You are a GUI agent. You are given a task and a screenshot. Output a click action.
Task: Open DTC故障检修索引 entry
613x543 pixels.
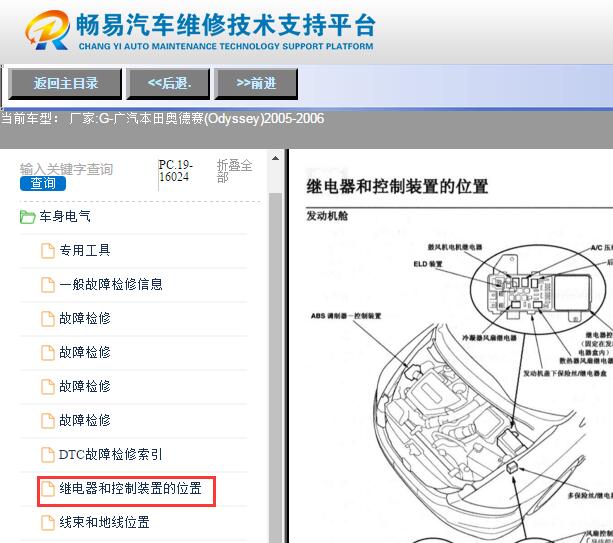[110, 454]
